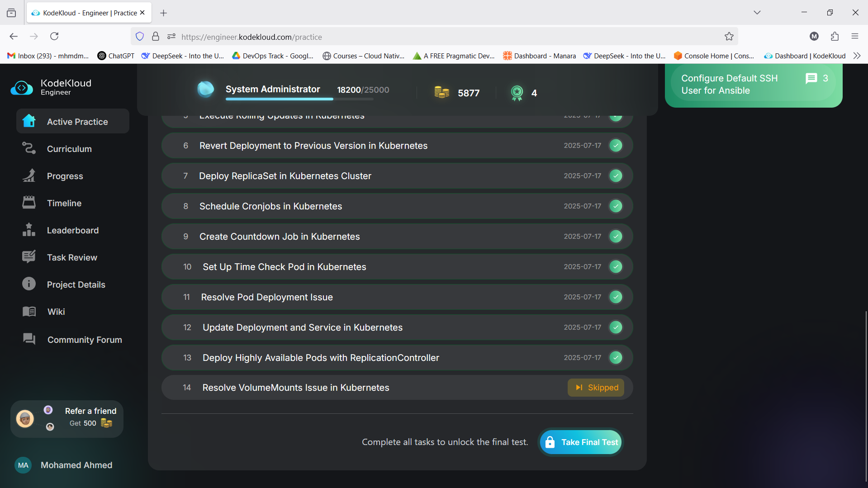Open task Create Countdown Job in Kubernetes
This screenshot has height=488, width=868.
pos(397,237)
